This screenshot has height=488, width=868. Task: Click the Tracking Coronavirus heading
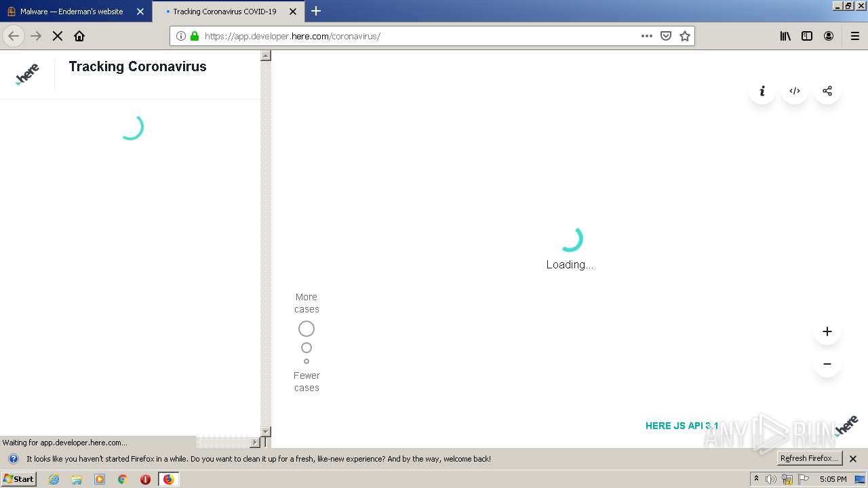tap(138, 66)
